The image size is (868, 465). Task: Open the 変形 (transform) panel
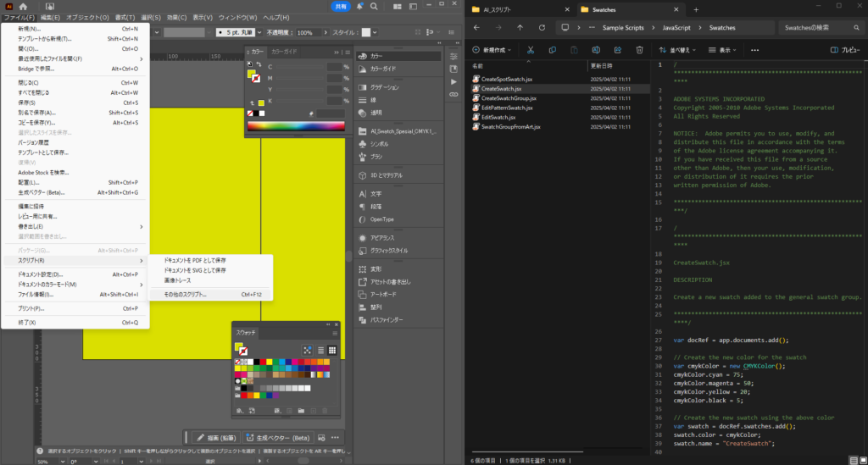pos(398,269)
